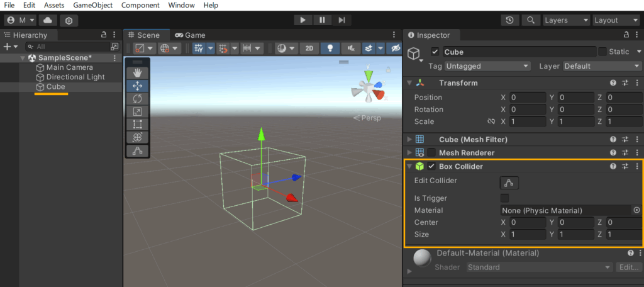
Task: Click the Persp projection label
Action: point(367,118)
